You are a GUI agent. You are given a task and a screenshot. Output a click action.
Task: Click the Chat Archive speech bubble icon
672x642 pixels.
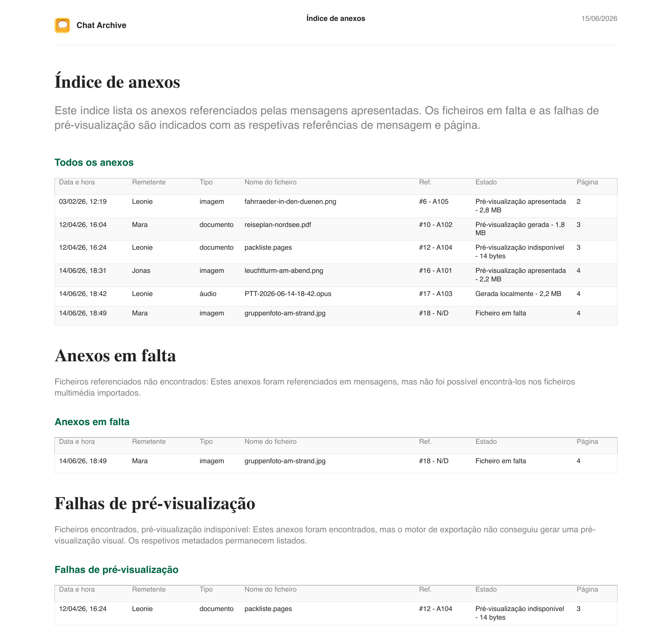coord(62,25)
